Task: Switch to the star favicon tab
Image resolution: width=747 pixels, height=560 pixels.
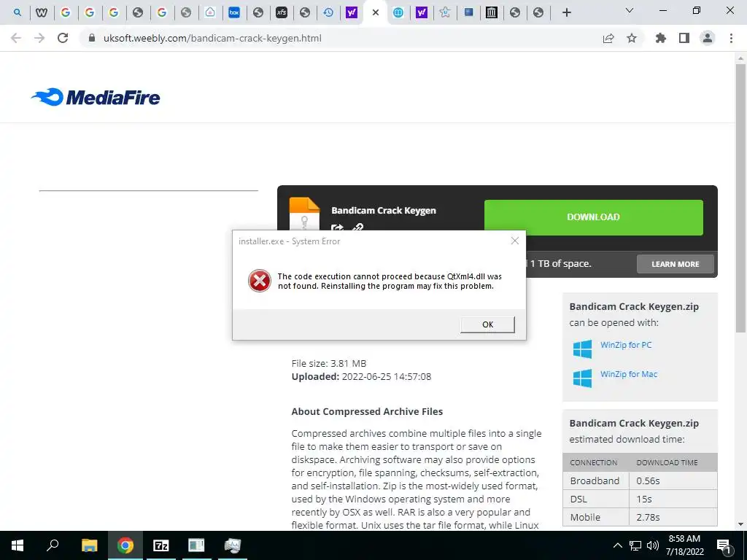Action: [445, 12]
